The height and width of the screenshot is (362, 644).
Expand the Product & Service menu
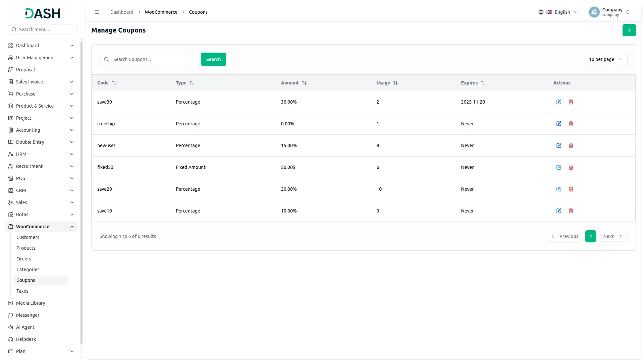(x=41, y=106)
